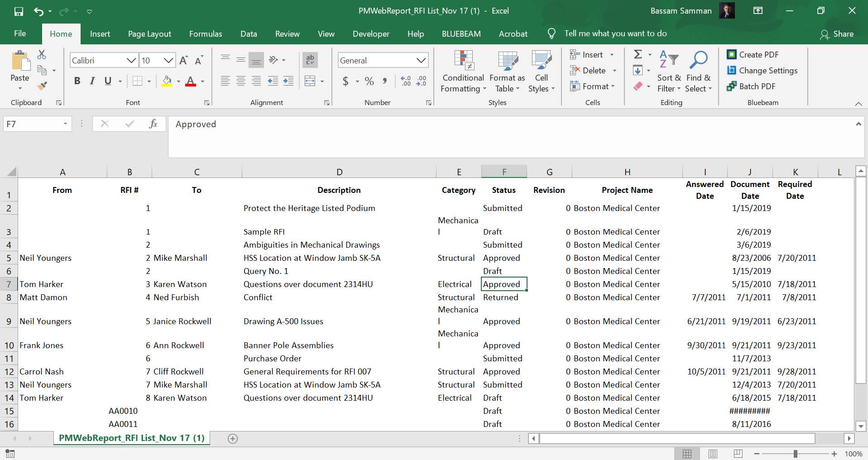This screenshot has width=868, height=460.
Task: Click the Clear eraser icon
Action: 638,86
